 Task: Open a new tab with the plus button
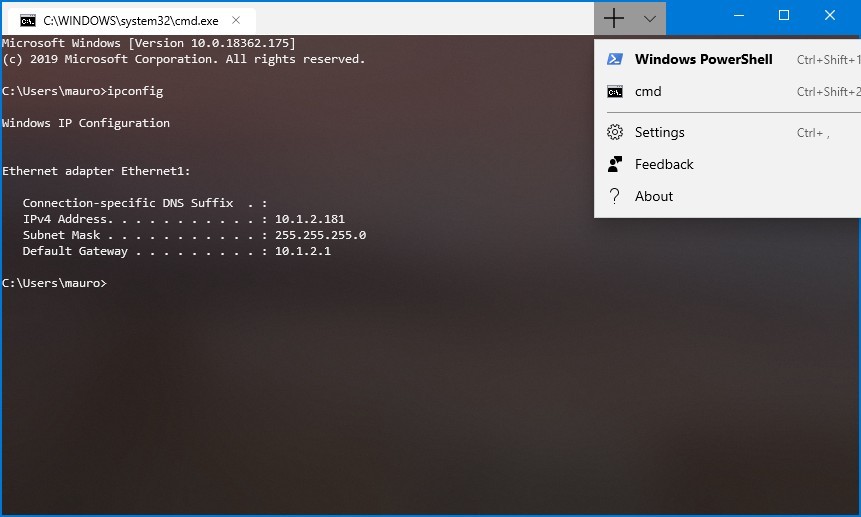[x=614, y=19]
